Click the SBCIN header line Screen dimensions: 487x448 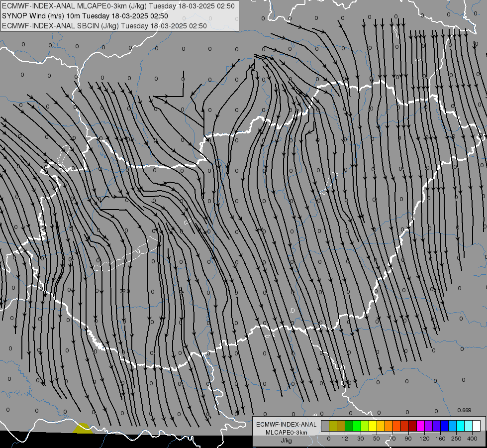(x=104, y=26)
